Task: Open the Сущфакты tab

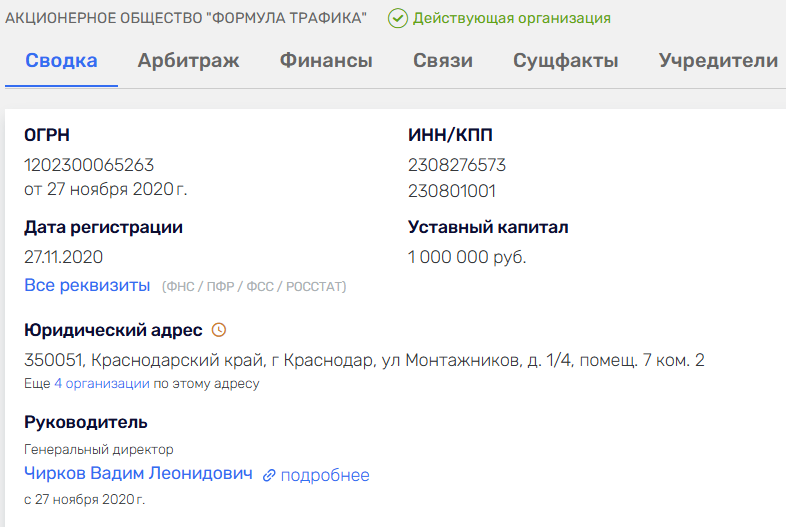Action: tap(566, 61)
